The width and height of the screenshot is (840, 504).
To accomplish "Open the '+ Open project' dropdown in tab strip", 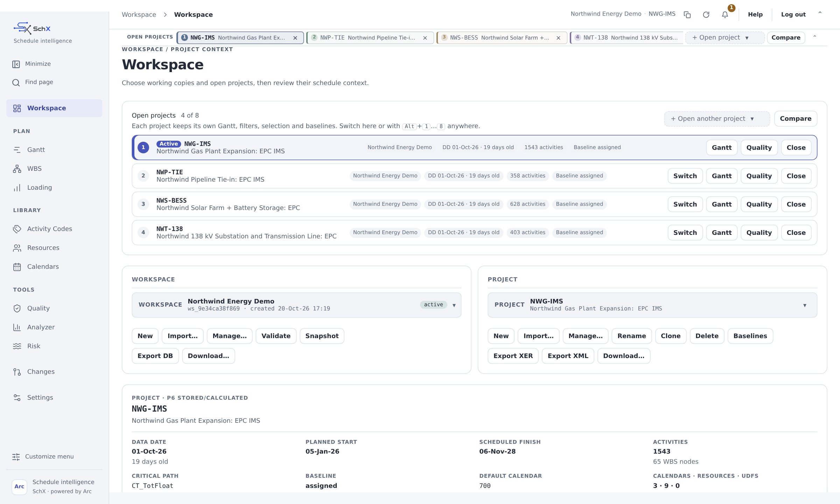I will click(724, 37).
